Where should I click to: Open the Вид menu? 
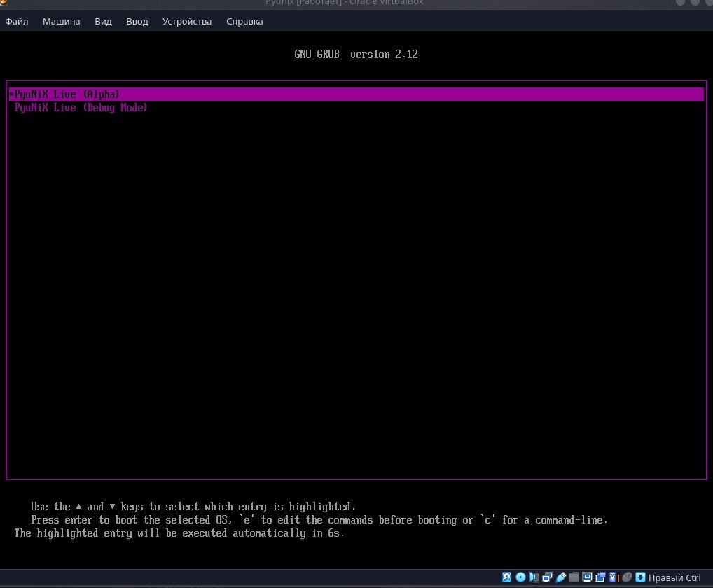click(x=103, y=22)
